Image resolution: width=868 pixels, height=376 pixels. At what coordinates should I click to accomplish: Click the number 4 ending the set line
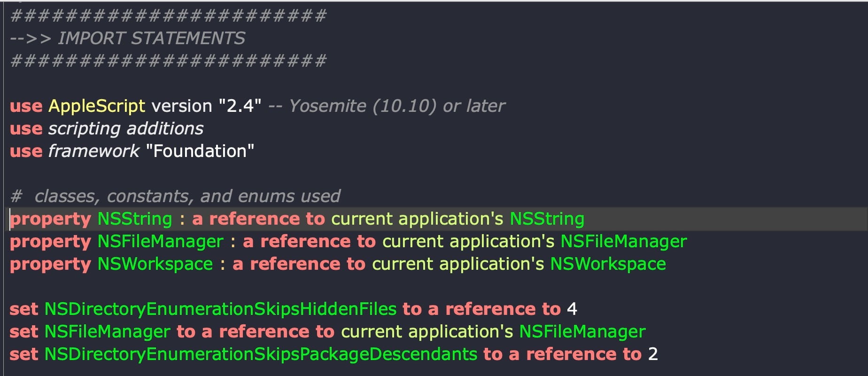pos(572,309)
